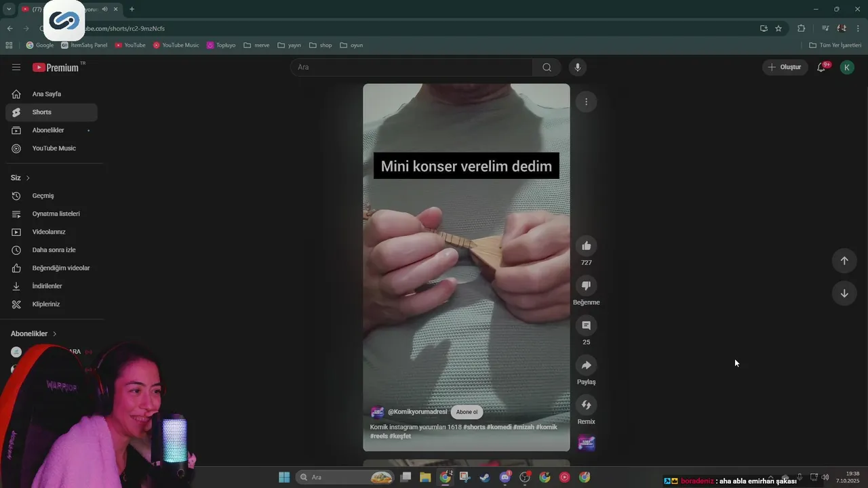868x488 pixels.
Task: Click the search magnifier button
Action: (x=547, y=67)
